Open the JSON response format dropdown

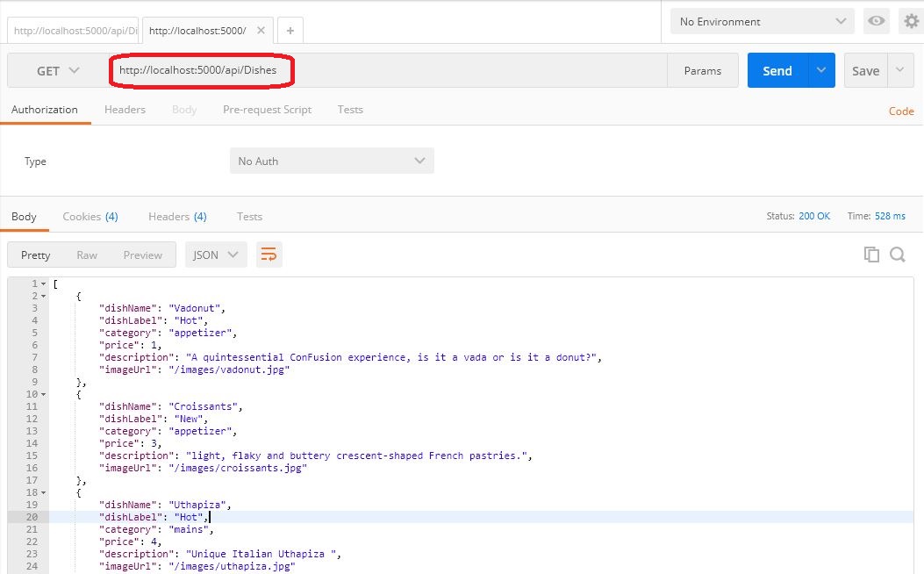(214, 254)
